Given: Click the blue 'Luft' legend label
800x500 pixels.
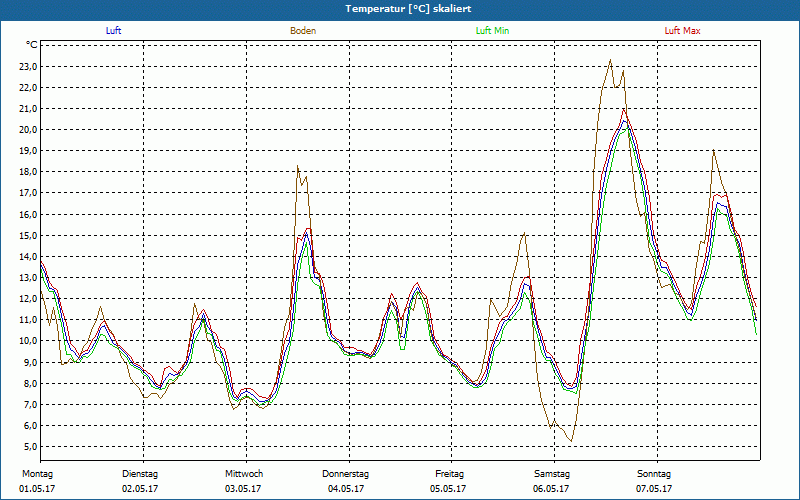Looking at the screenshot, I should pyautogui.click(x=113, y=31).
